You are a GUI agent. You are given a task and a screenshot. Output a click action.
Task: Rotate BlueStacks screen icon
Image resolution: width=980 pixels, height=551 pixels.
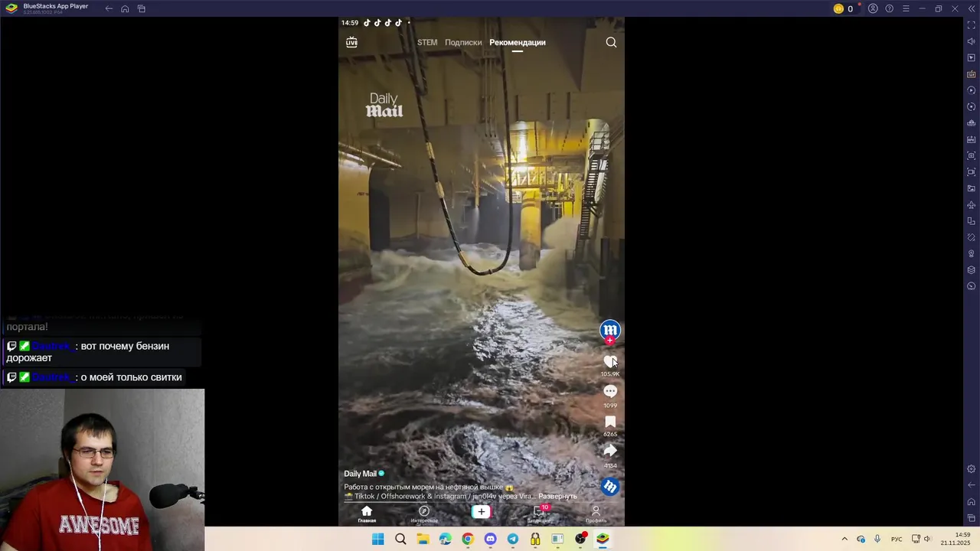(972, 221)
